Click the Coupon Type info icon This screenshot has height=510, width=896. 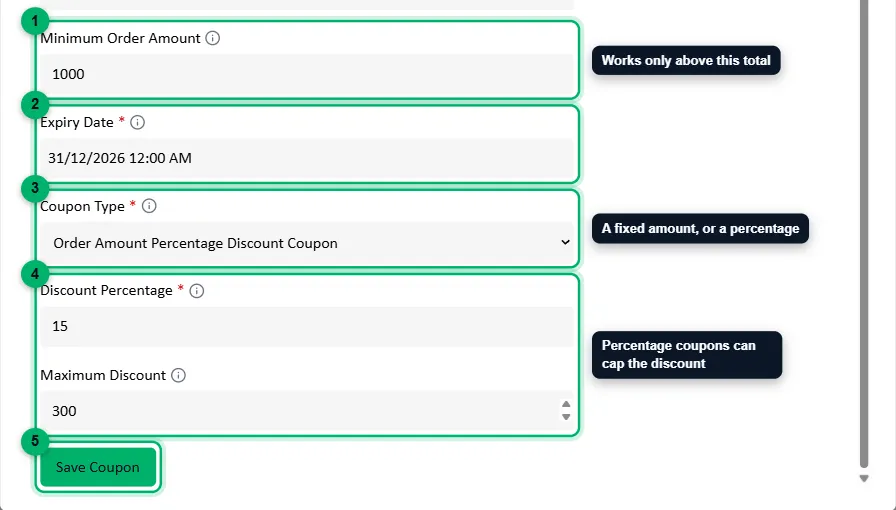tap(149, 206)
